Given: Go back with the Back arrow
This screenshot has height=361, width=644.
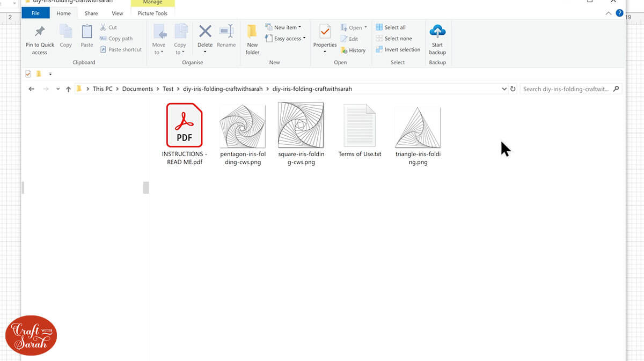Looking at the screenshot, I should 32,89.
